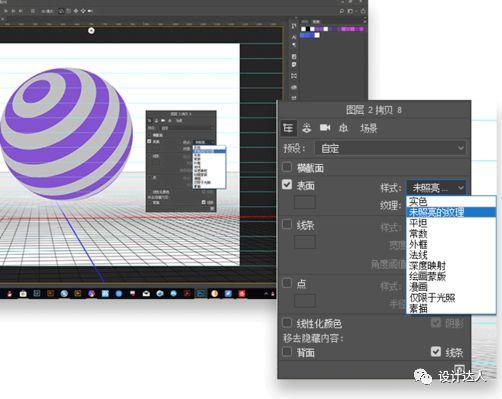Screen dimensions: 502x399
Task: Enable the 线条 lines checkbox on the left
Action: (287, 224)
